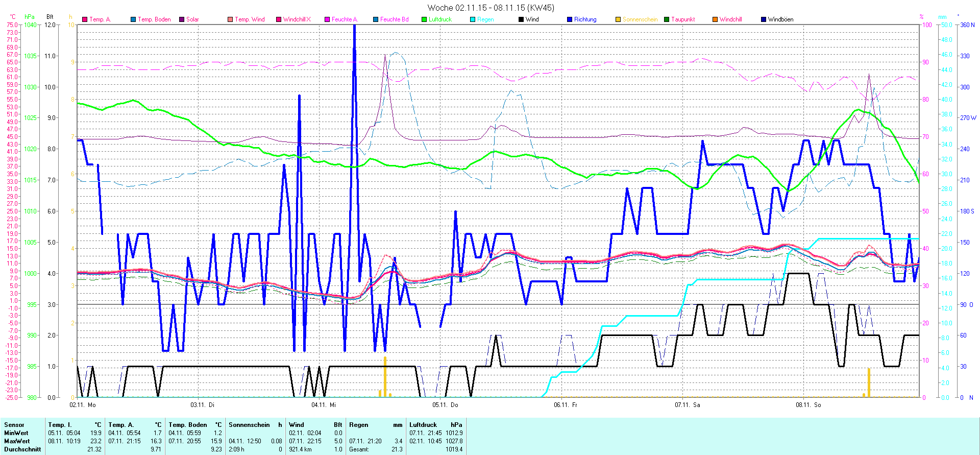This screenshot has width=980, height=455.
Task: Click the red Temp. A. legend square
Action: (85, 19)
